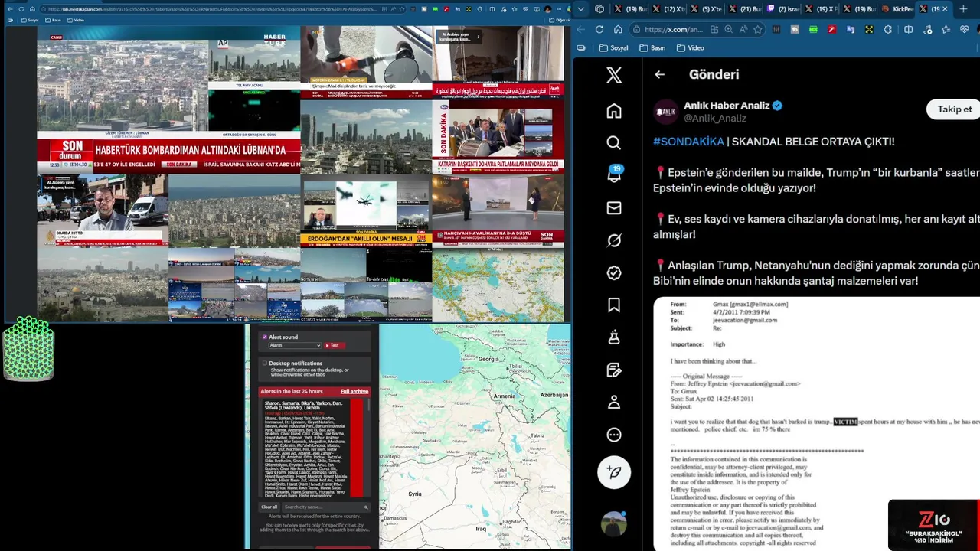Open X Bookmarks icon in sidebar

(614, 305)
